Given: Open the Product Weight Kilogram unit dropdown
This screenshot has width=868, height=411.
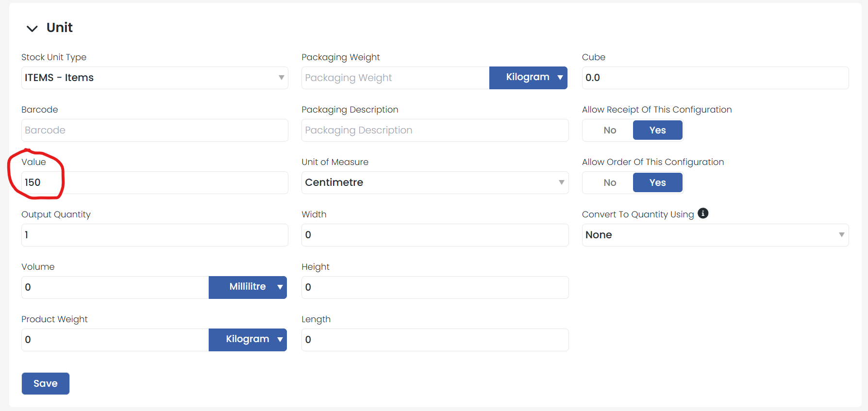Looking at the screenshot, I should [x=248, y=340].
